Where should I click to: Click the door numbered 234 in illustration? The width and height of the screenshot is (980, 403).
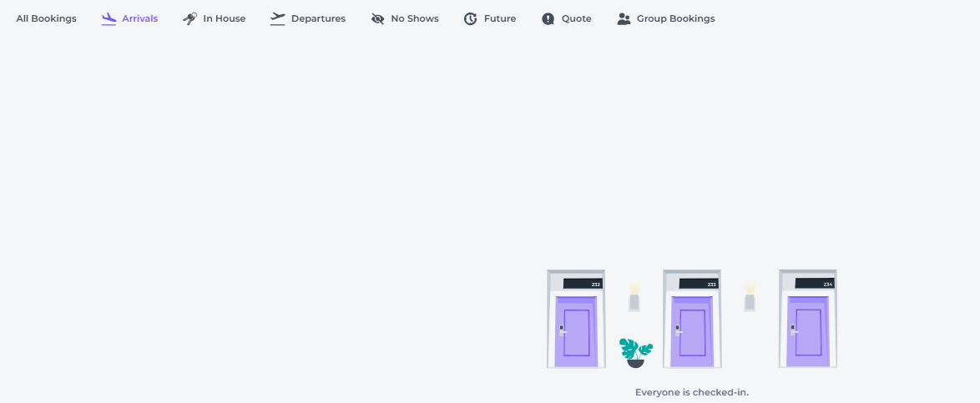[808, 330]
